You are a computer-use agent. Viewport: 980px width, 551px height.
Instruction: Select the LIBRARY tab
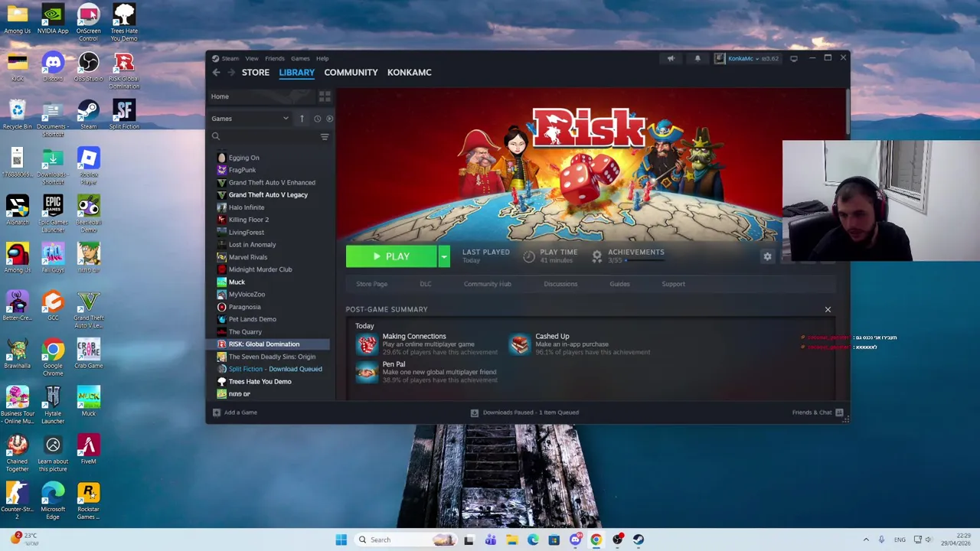pos(296,73)
